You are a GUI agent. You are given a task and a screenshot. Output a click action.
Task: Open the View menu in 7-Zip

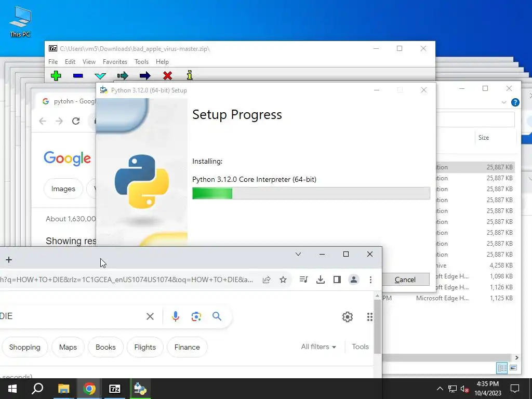[x=89, y=62]
